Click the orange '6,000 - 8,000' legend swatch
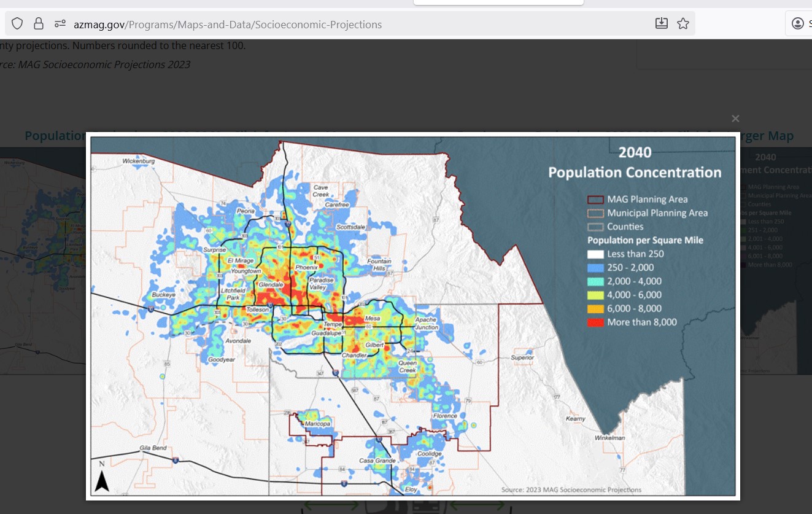 tap(595, 309)
